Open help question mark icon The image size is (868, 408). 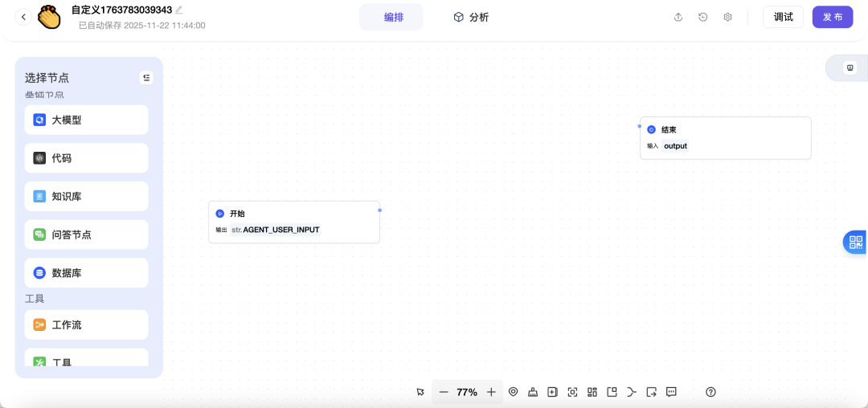tap(711, 392)
